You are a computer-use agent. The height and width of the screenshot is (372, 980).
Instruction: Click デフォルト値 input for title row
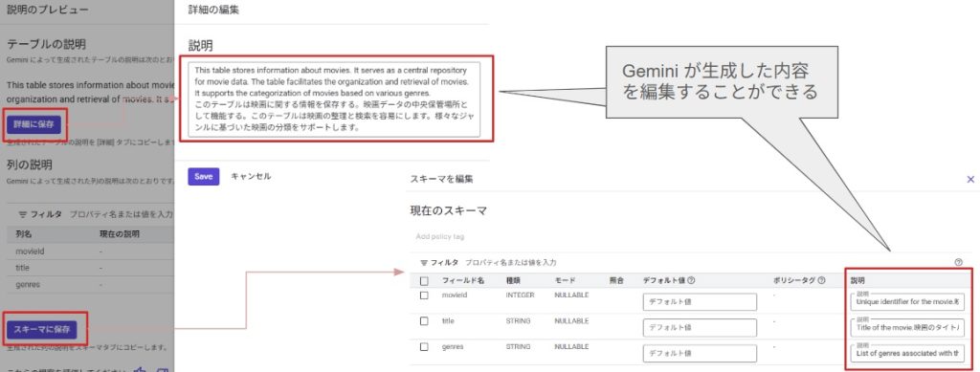pos(700,328)
